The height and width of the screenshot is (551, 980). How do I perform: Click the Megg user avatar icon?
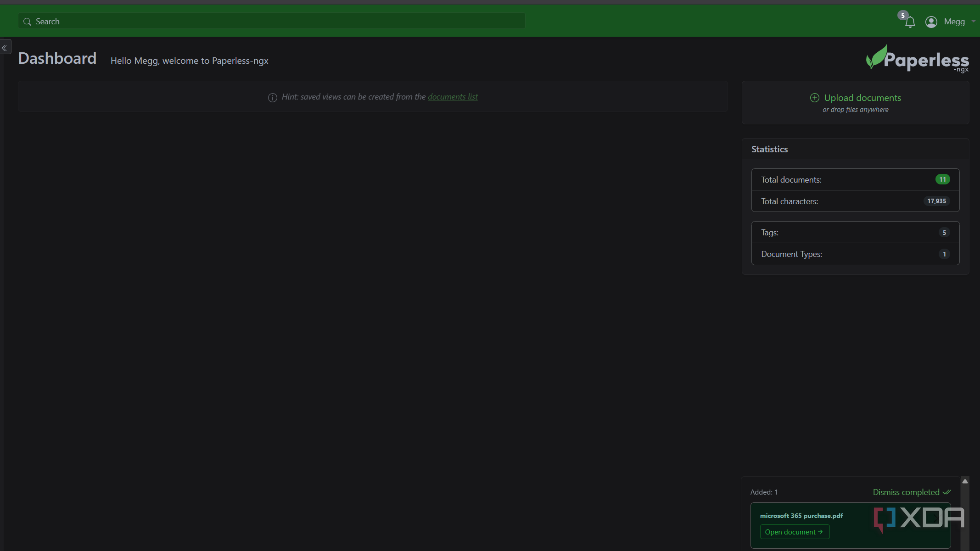coord(931,22)
